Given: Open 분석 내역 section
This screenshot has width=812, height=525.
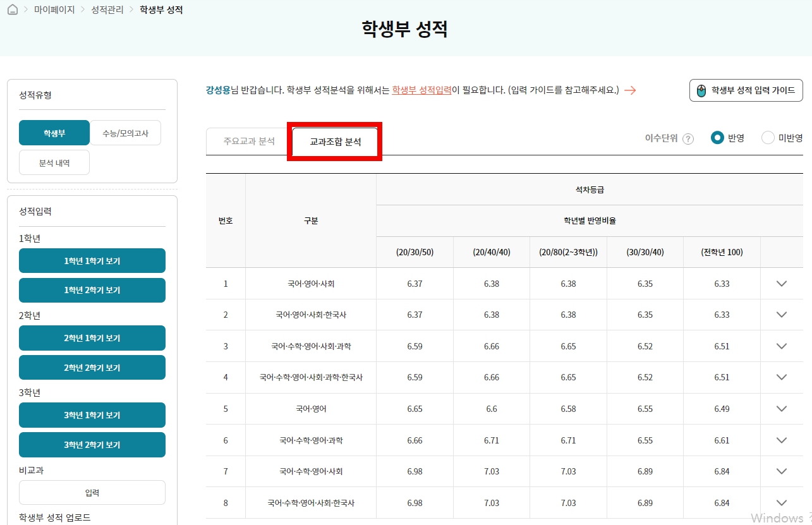Looking at the screenshot, I should point(54,162).
